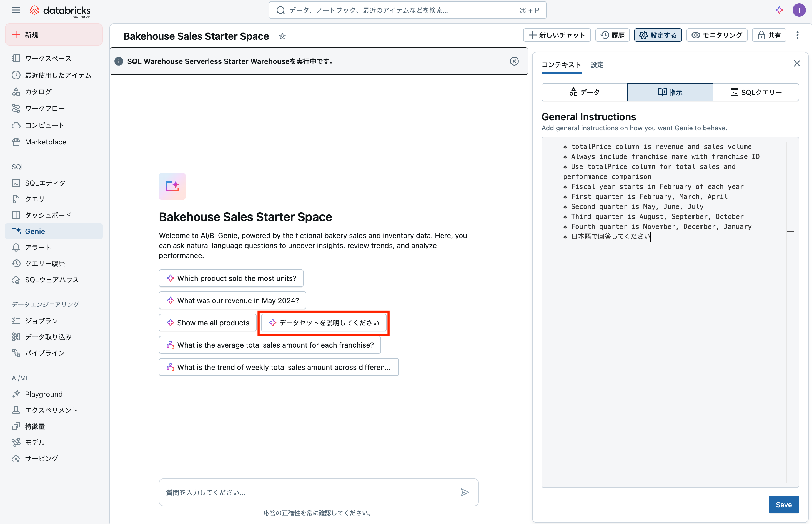Click the データセットを説明してください suggestion

(x=324, y=323)
